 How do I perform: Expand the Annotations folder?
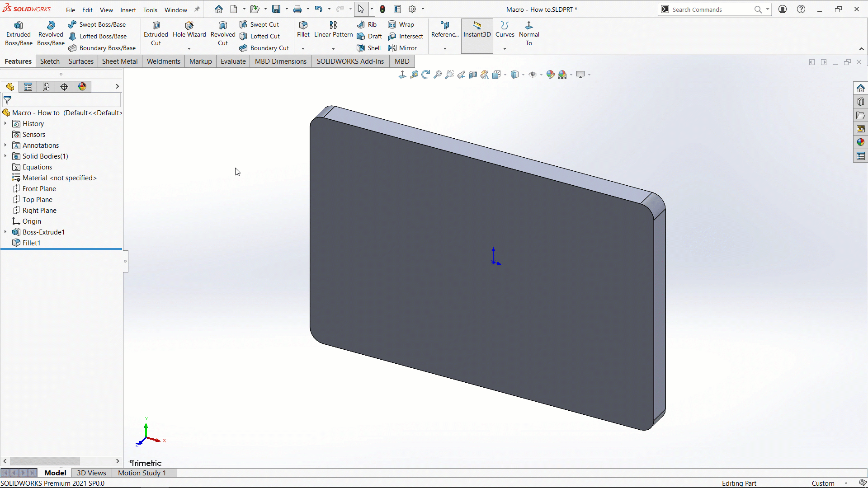click(x=5, y=145)
